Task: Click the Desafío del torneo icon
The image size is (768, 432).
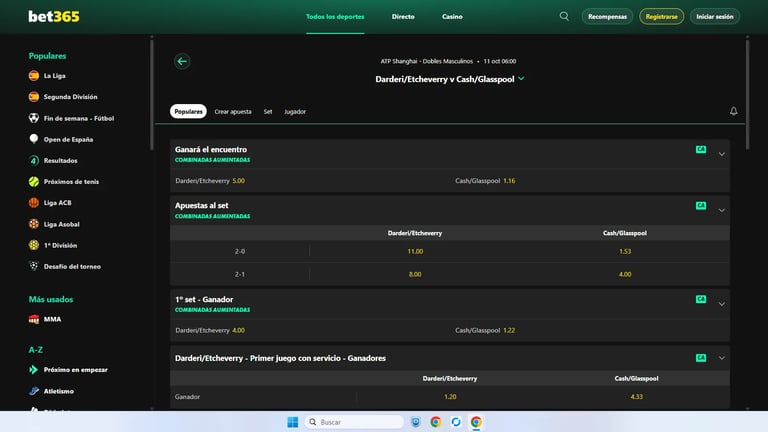Action: pyautogui.click(x=34, y=266)
